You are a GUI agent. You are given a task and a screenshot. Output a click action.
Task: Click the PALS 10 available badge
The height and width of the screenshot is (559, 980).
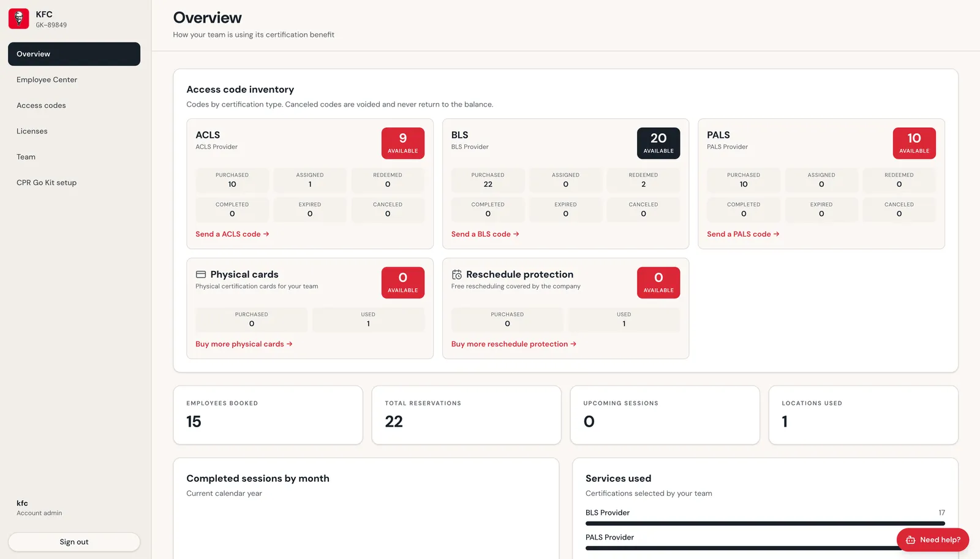[x=914, y=143]
